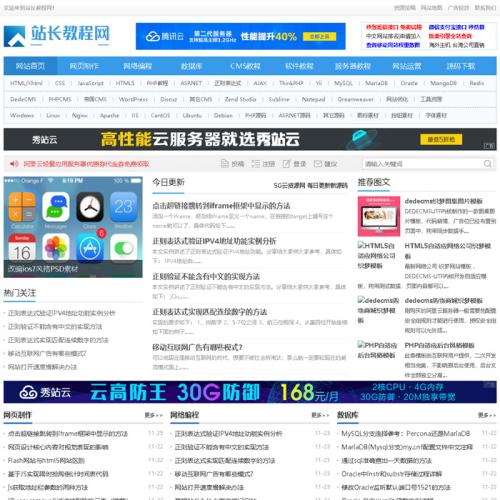The image size is (500, 500).
Task: Click the 5G云资源网 link above 今日更新
Action: [311, 186]
